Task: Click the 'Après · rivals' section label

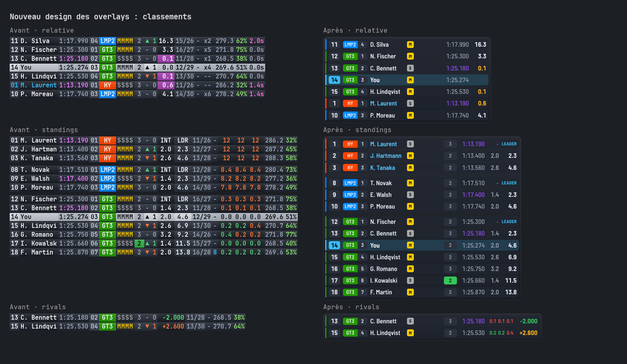Action: (351, 307)
